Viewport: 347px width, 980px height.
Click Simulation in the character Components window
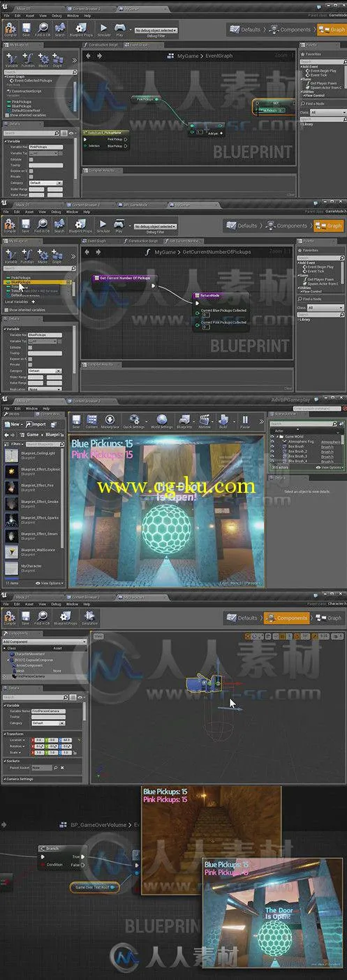[x=90, y=619]
